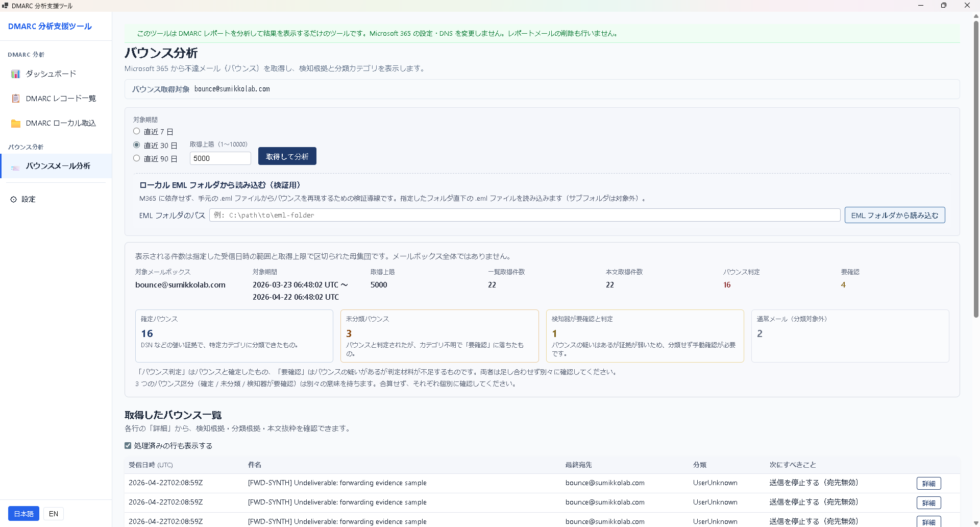Screen dimensions: 980x527
Task: Click the 本文取得件数 value 22
Action: [610, 285]
